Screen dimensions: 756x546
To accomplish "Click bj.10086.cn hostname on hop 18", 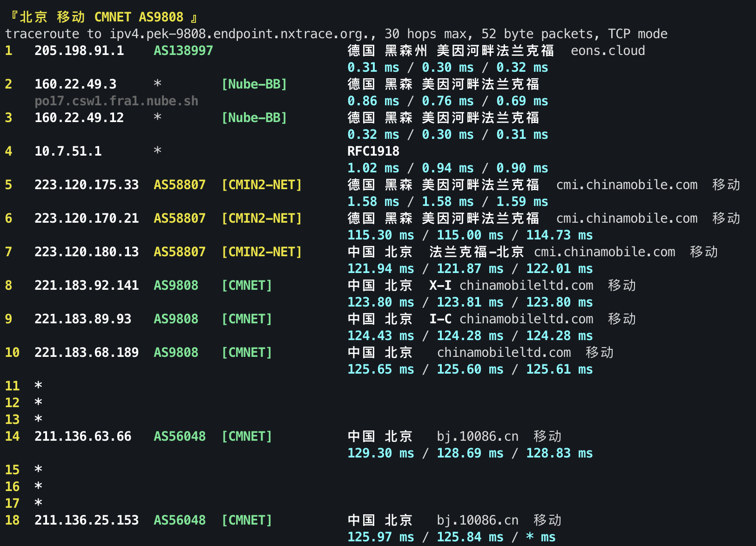I will 477,520.
